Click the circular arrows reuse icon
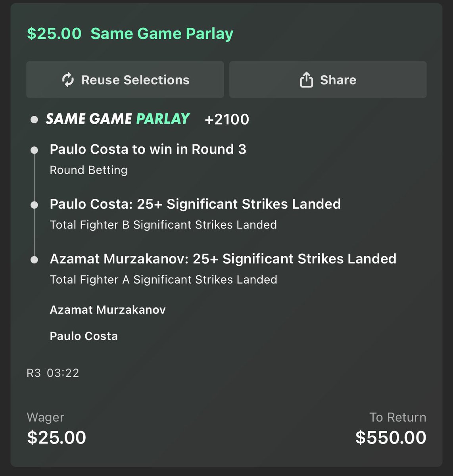 coord(68,80)
